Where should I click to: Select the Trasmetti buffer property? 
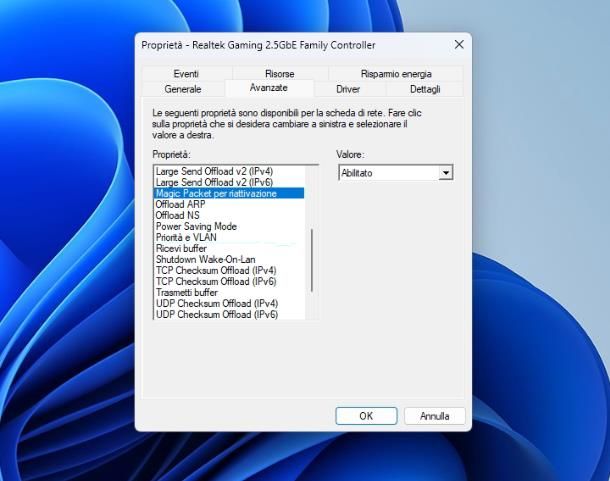tap(229, 292)
